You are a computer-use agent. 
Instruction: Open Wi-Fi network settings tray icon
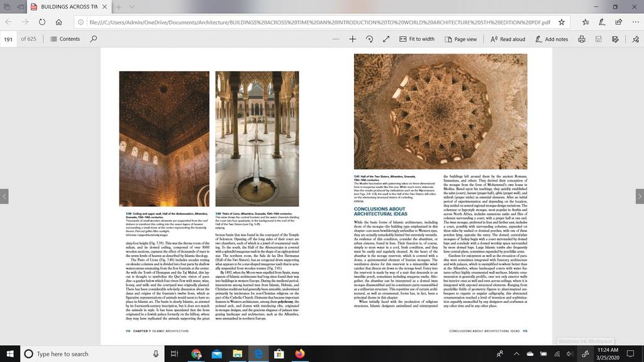[557, 354]
